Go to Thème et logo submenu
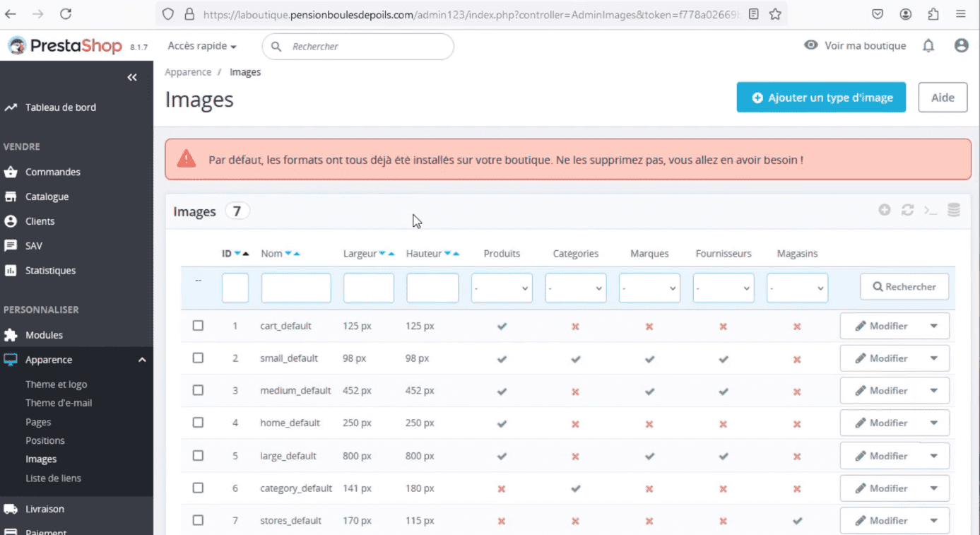 tap(57, 384)
